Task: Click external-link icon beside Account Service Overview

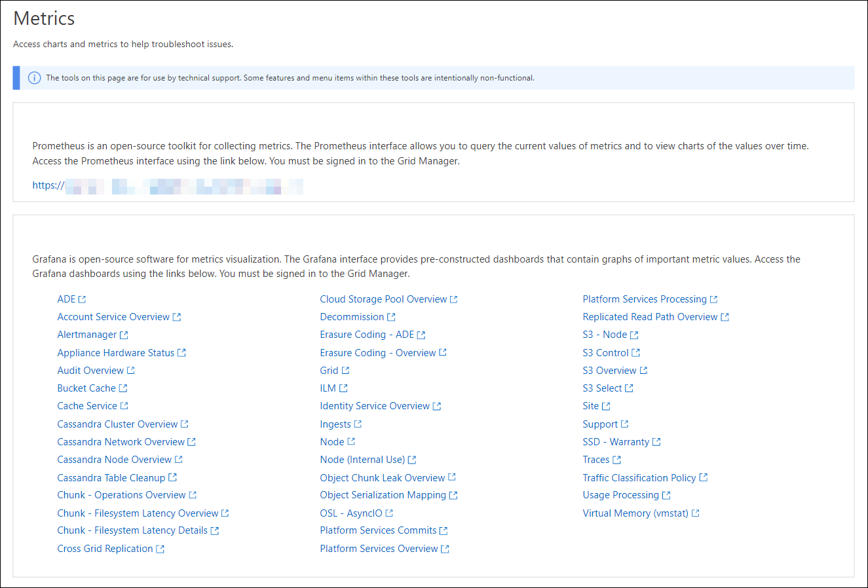Action: point(177,317)
